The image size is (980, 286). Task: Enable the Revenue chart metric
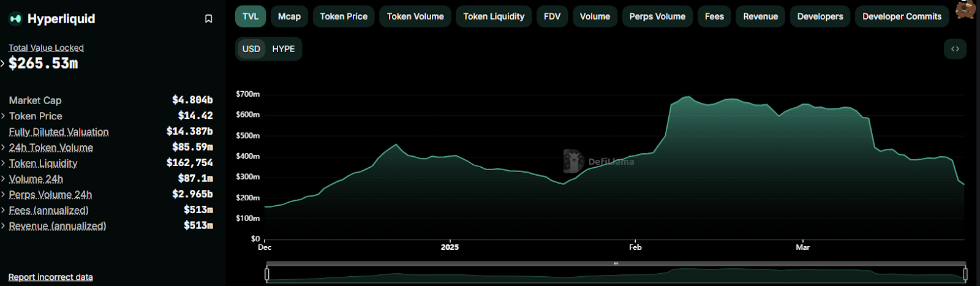tap(760, 17)
